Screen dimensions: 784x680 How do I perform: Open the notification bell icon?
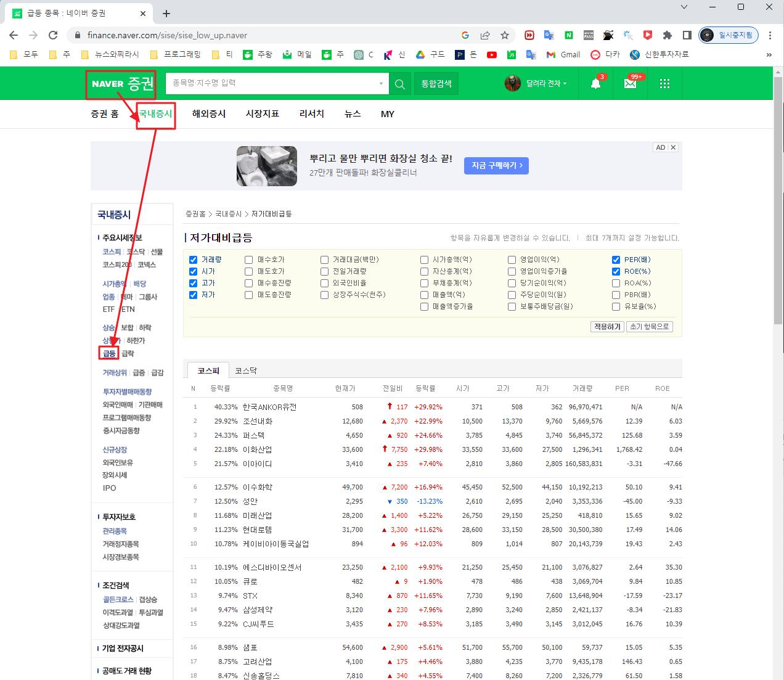tap(596, 83)
